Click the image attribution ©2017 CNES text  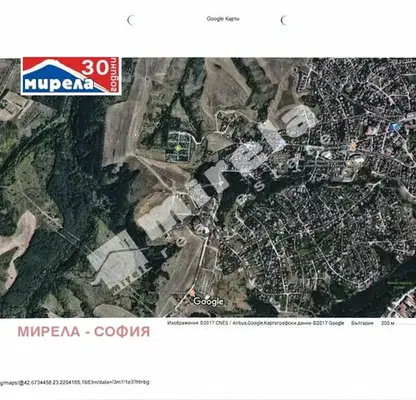click(x=256, y=323)
